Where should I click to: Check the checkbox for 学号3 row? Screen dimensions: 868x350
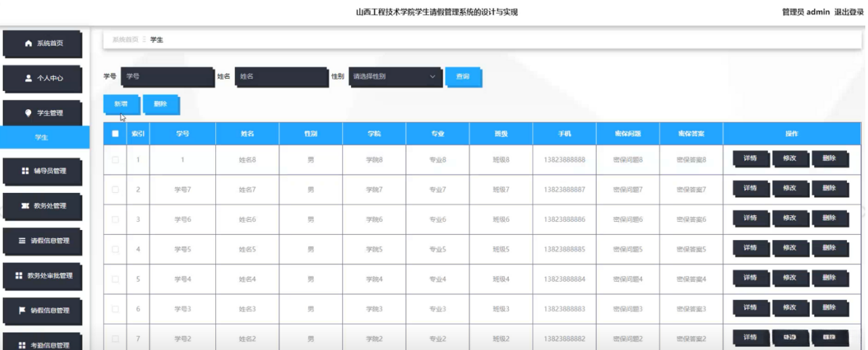pyautogui.click(x=115, y=308)
